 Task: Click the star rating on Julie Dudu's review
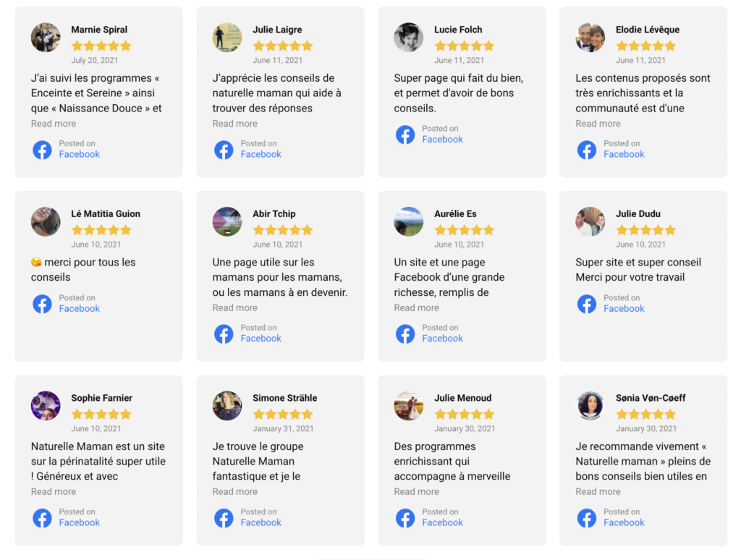(645, 230)
